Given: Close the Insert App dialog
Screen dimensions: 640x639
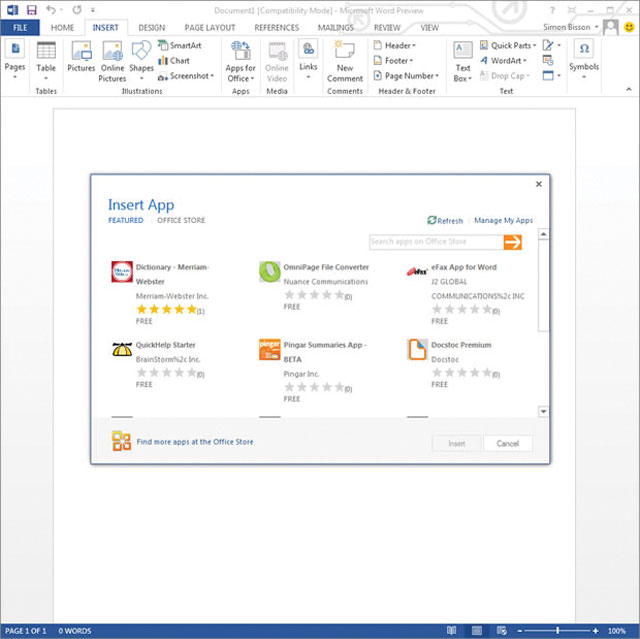Looking at the screenshot, I should 539,184.
